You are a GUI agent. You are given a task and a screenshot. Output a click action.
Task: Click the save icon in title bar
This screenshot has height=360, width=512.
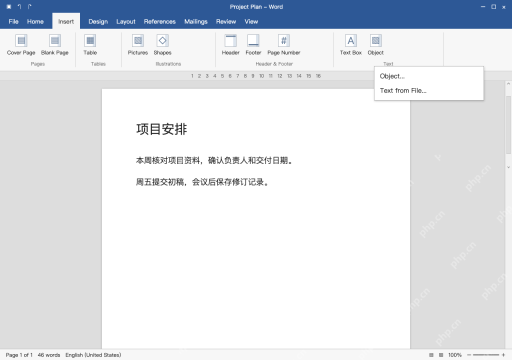[9, 7]
